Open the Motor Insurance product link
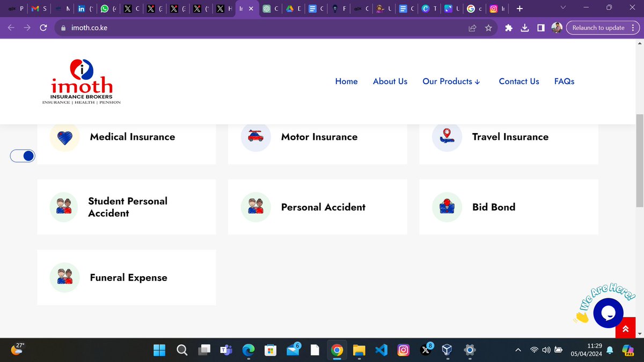Image resolution: width=644 pixels, height=362 pixels. click(x=319, y=137)
